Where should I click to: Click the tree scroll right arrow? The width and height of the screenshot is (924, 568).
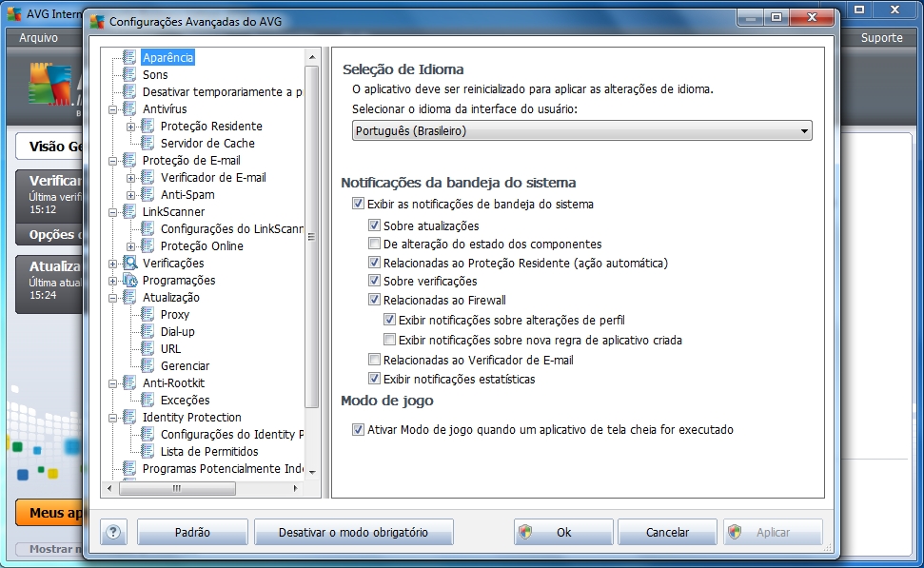pos(295,488)
